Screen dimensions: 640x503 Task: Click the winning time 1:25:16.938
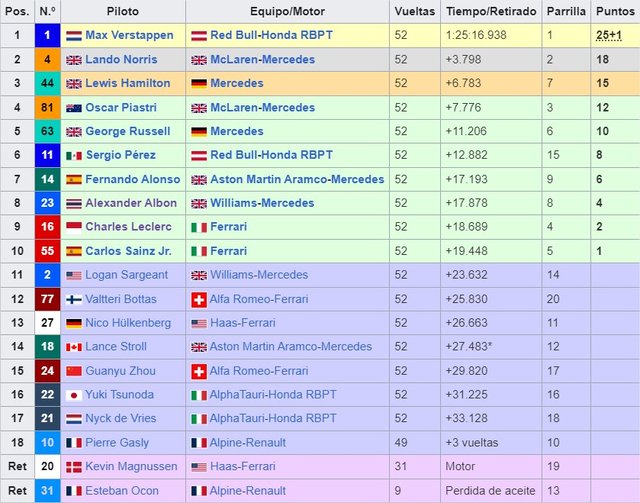[x=476, y=36]
